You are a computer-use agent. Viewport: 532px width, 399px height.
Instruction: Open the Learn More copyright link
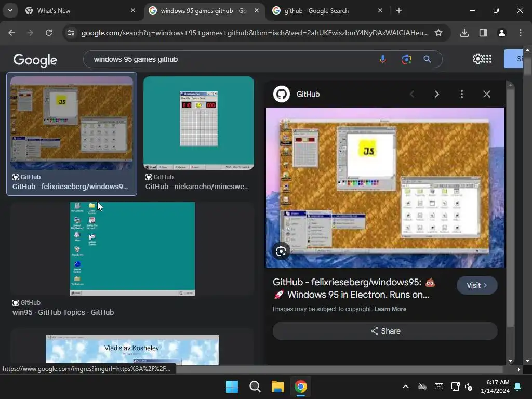(390, 309)
